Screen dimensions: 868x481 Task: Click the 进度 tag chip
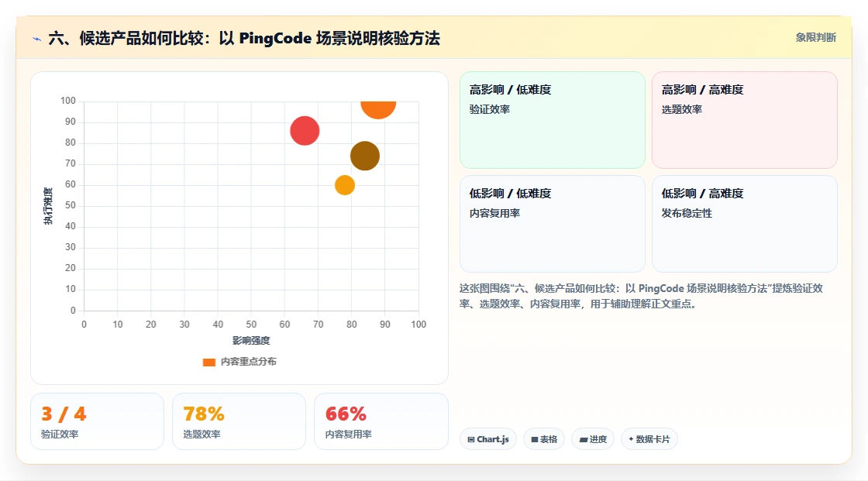click(592, 439)
